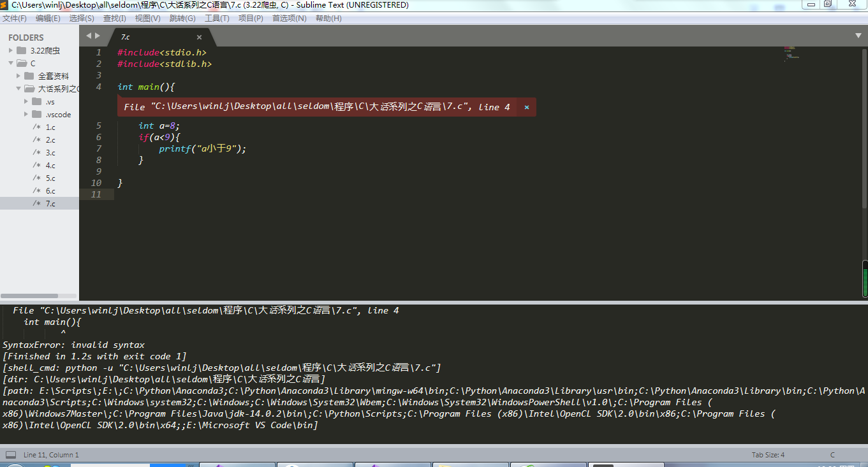Click the file icon beside 4.c
The width and height of the screenshot is (868, 467).
tap(36, 165)
